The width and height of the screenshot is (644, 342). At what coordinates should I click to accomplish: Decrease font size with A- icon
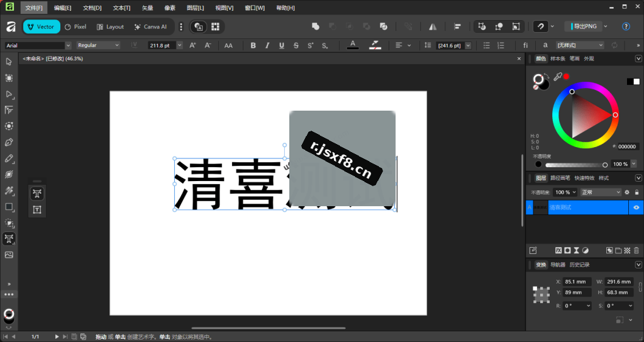208,45
